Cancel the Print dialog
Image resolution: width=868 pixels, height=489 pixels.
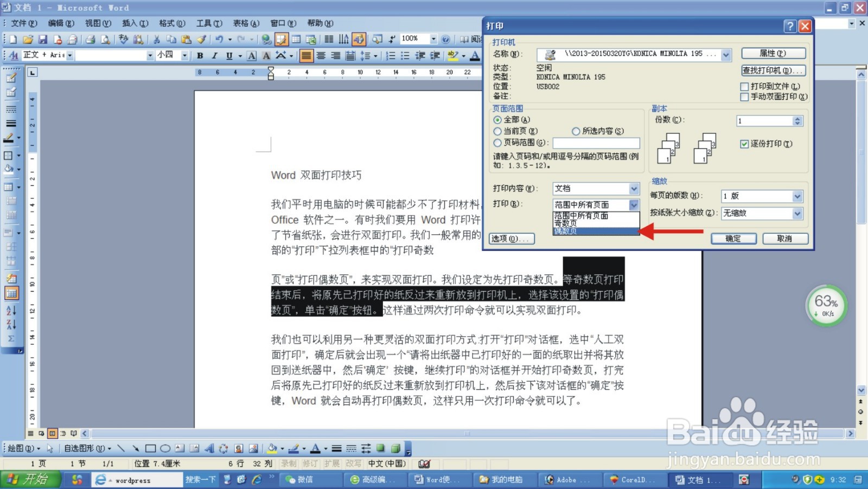[x=785, y=239]
